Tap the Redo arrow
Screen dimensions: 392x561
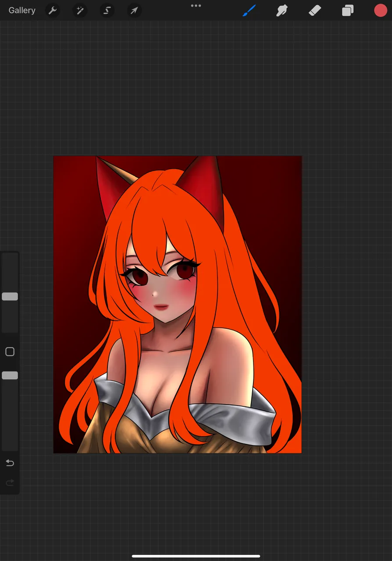pos(10,483)
